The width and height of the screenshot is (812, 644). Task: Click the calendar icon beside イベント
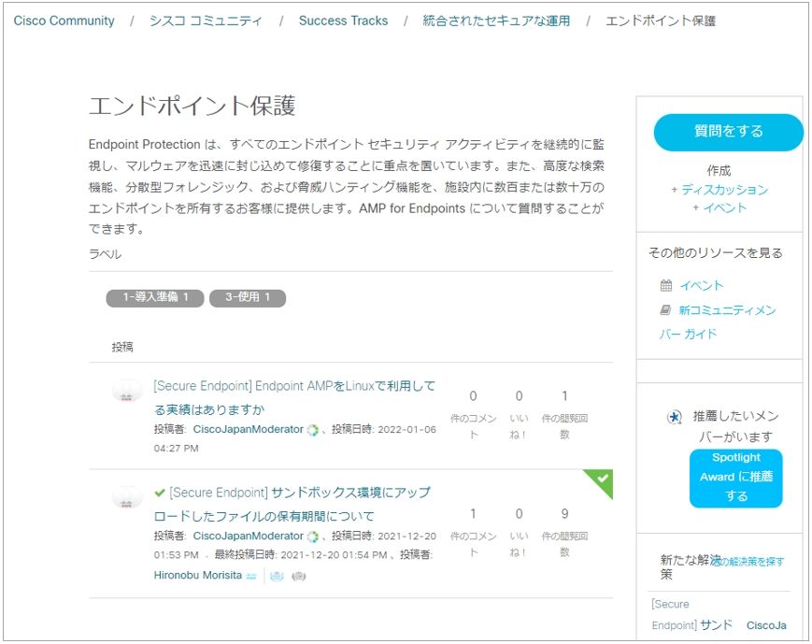pyautogui.click(x=666, y=285)
